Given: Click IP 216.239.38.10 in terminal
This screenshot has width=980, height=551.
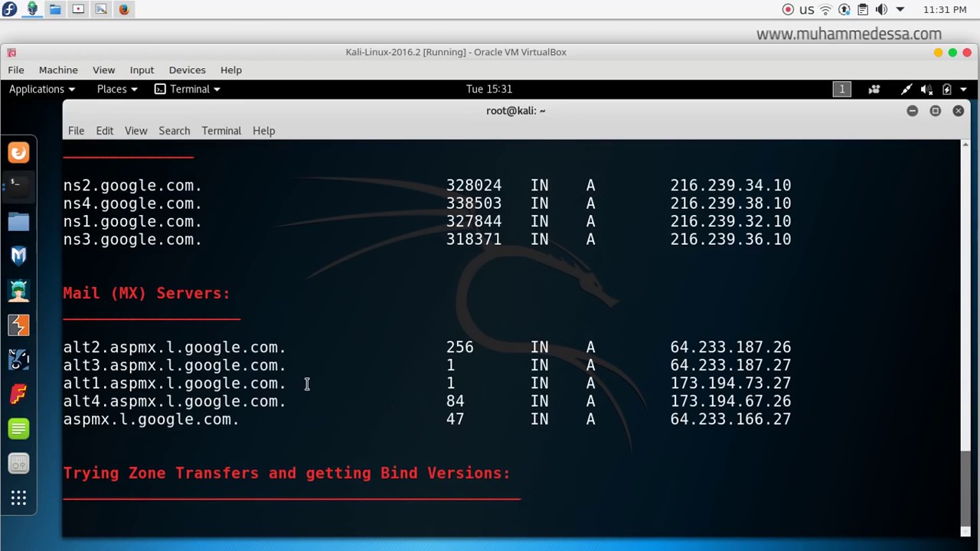Looking at the screenshot, I should (x=730, y=204).
